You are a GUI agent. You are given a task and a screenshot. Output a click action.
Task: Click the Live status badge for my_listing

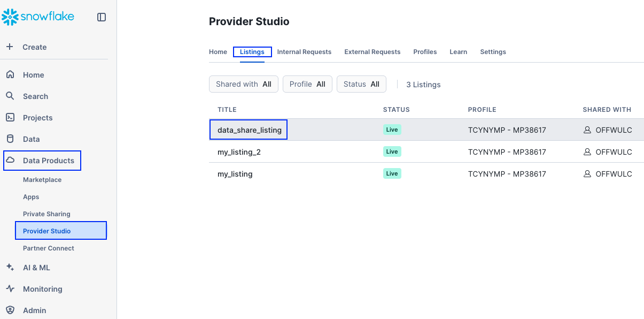pyautogui.click(x=392, y=174)
